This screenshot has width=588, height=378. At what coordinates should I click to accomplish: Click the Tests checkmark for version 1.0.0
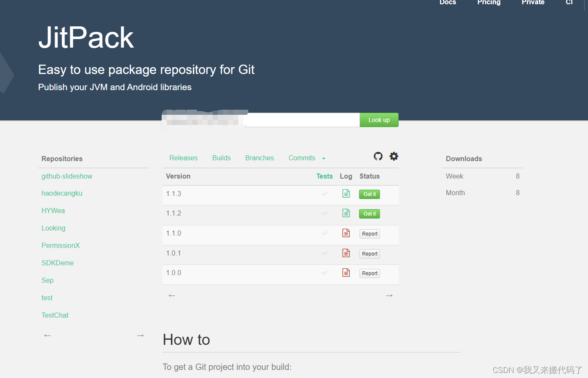pyautogui.click(x=324, y=272)
